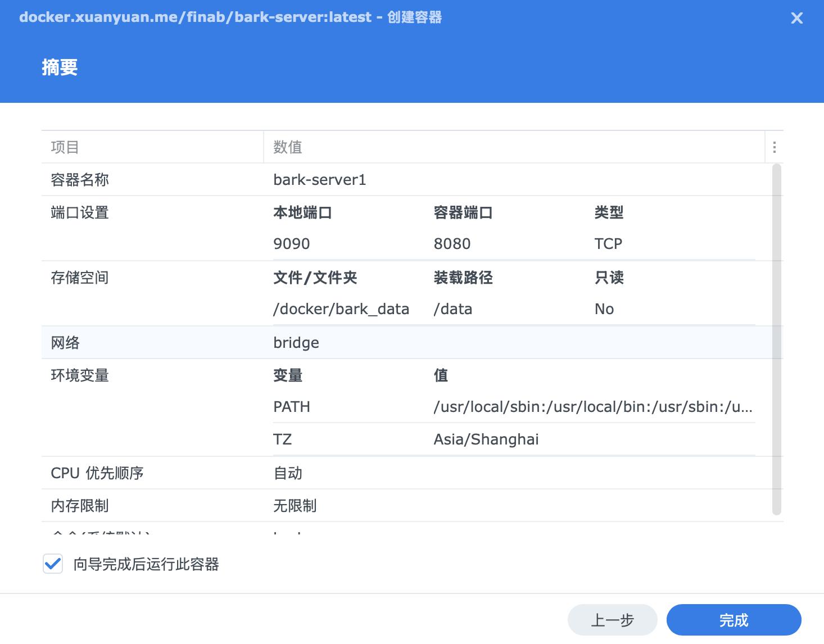Select the CPU 优先顺序 row label
Viewport: 824px width, 644px height.
pos(97,473)
